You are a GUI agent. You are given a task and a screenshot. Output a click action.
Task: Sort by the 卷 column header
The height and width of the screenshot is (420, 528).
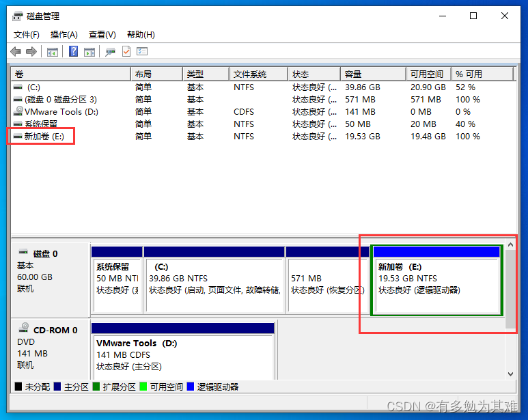[x=71, y=74]
